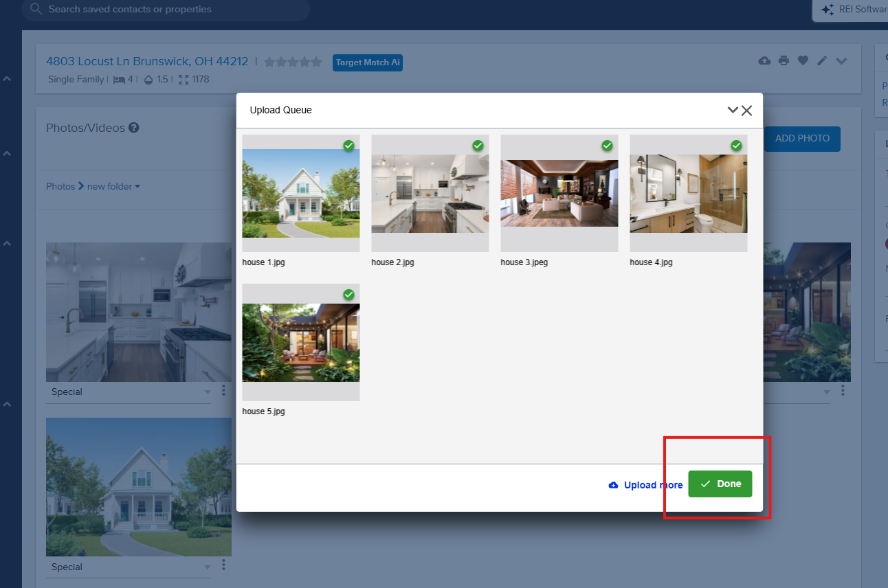Click the green checkmark on house 2.jpg
This screenshot has height=588, width=888.
[x=478, y=146]
